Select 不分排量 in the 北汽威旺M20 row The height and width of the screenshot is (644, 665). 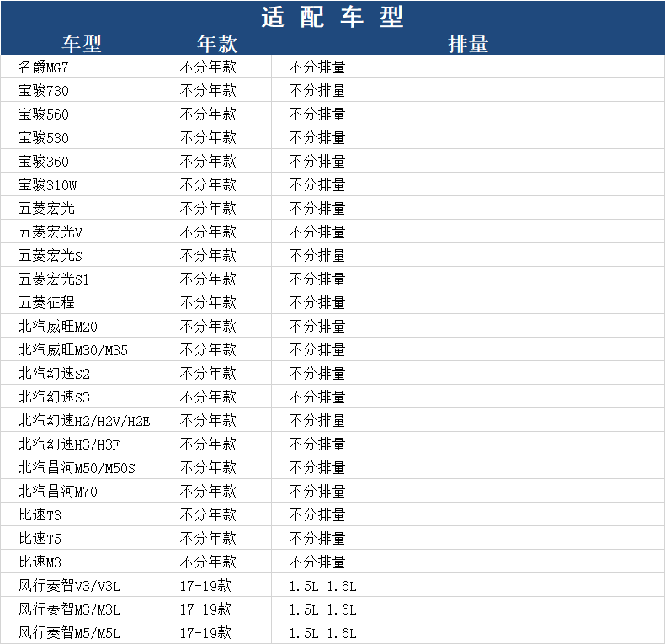pos(317,327)
